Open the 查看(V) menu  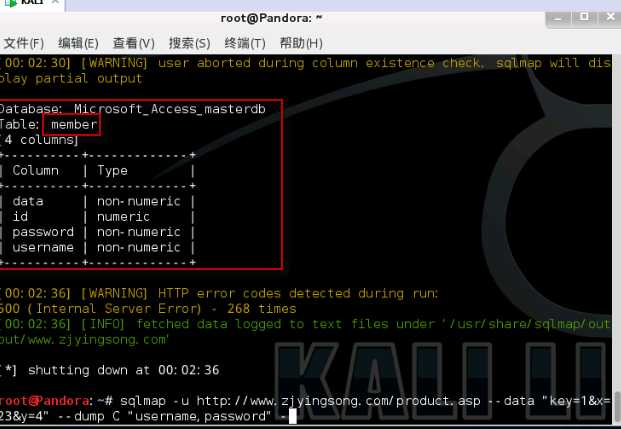133,43
